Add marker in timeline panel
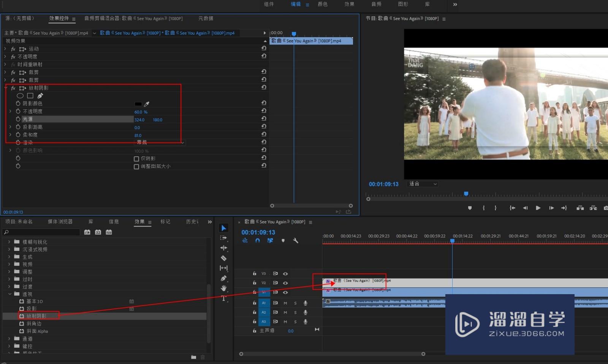This screenshot has width=608, height=364. pos(283,241)
